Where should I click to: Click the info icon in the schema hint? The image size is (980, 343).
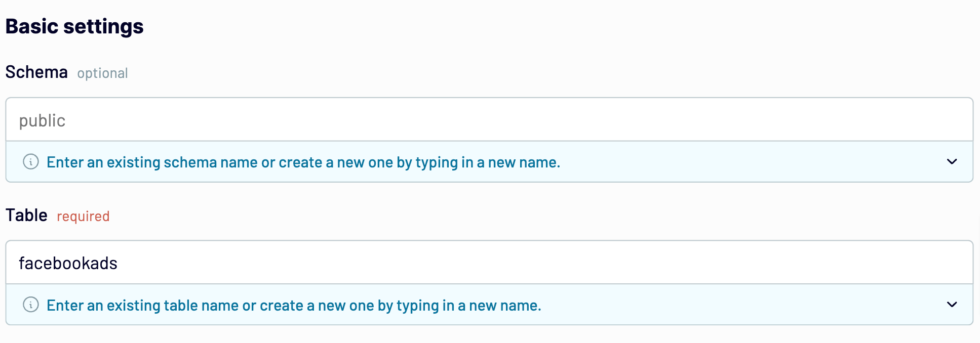31,162
